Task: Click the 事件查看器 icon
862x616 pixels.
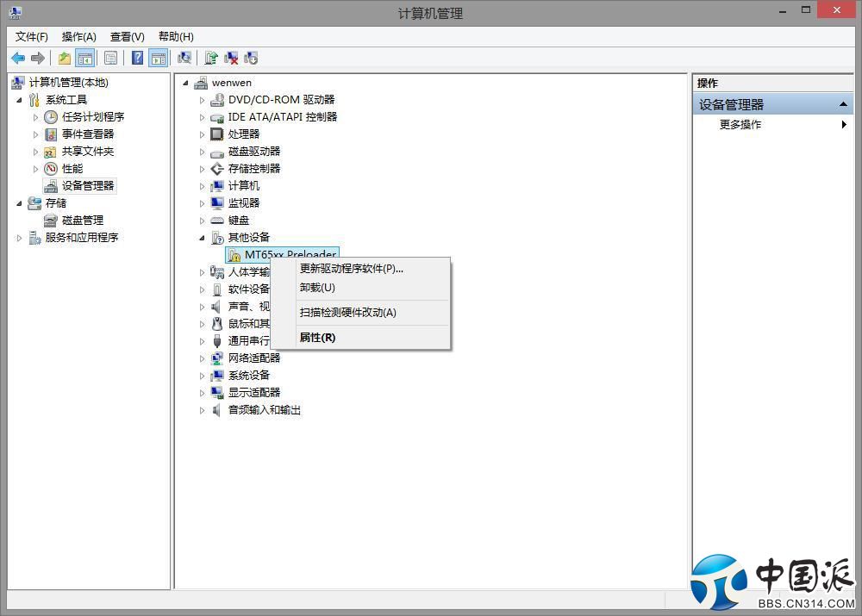Action: coord(51,134)
